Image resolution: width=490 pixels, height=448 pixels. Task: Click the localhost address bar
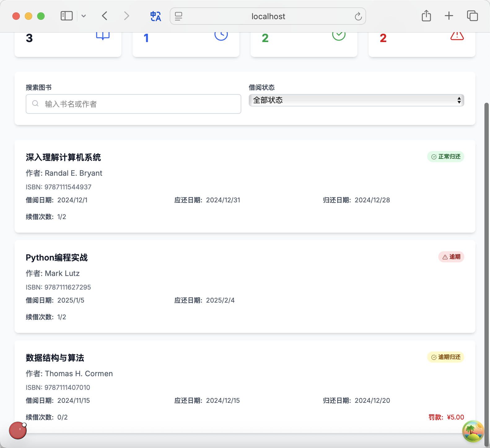click(268, 16)
